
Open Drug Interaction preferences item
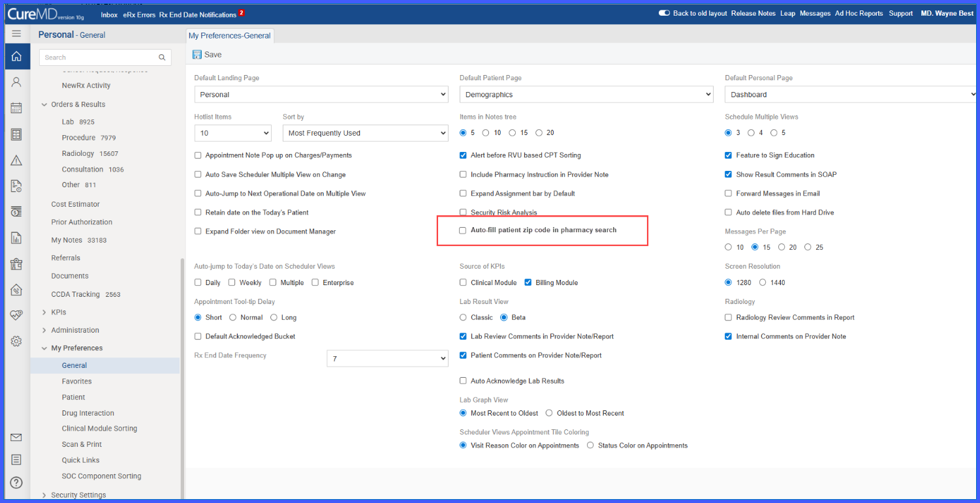pos(88,413)
